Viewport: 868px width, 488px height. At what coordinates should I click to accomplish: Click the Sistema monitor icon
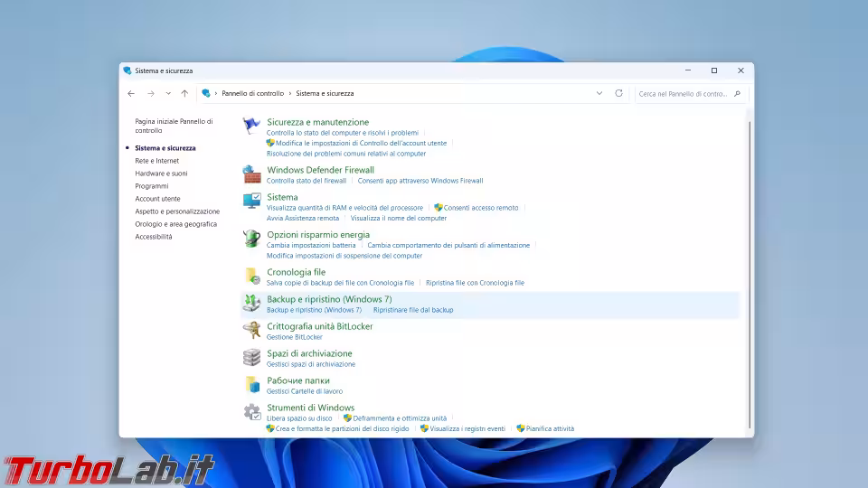coord(251,201)
